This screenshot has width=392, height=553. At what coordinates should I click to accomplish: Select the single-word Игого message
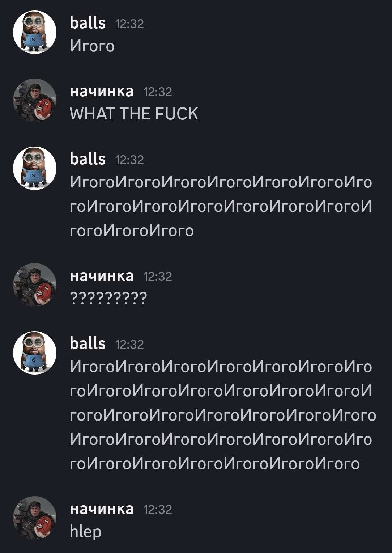click(x=92, y=46)
